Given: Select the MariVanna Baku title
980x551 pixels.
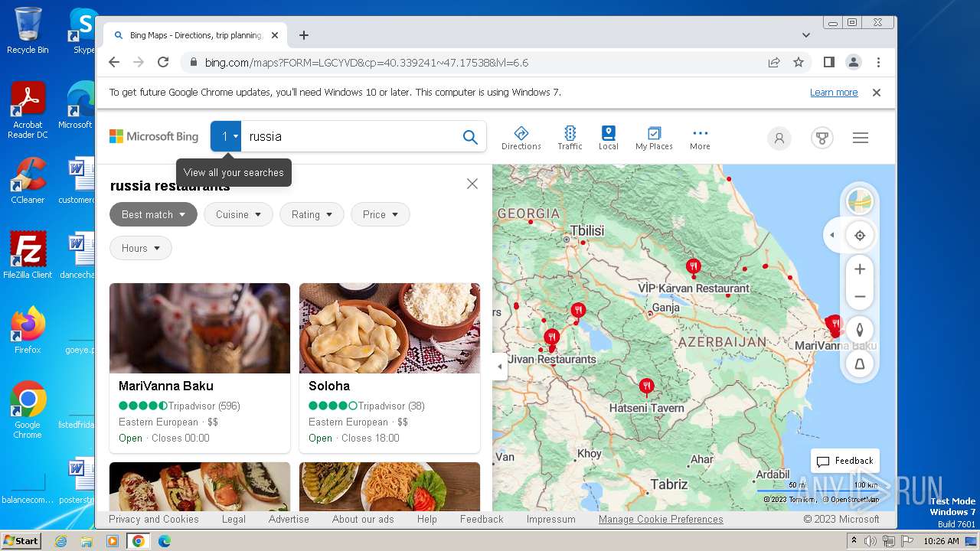Looking at the screenshot, I should click(166, 386).
